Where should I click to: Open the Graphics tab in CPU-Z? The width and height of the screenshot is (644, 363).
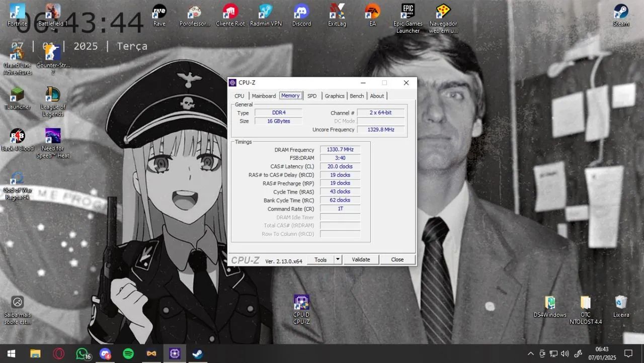click(x=335, y=96)
